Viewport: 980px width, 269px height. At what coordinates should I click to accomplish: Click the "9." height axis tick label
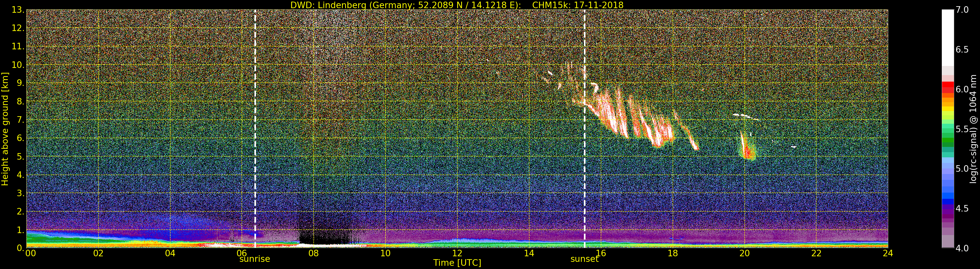pos(20,83)
